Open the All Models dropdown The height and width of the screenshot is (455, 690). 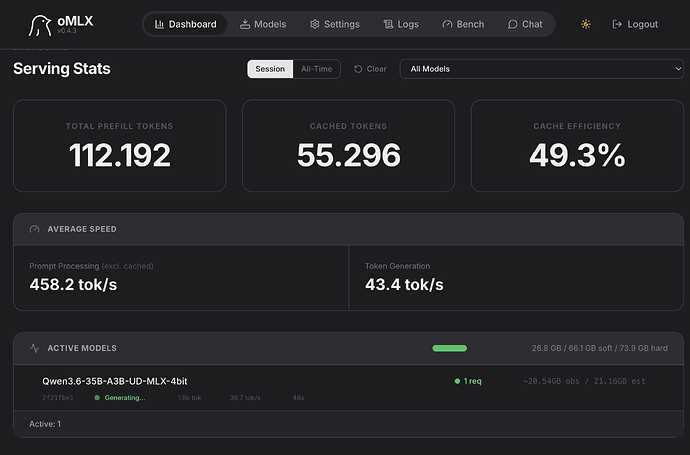[x=542, y=69]
